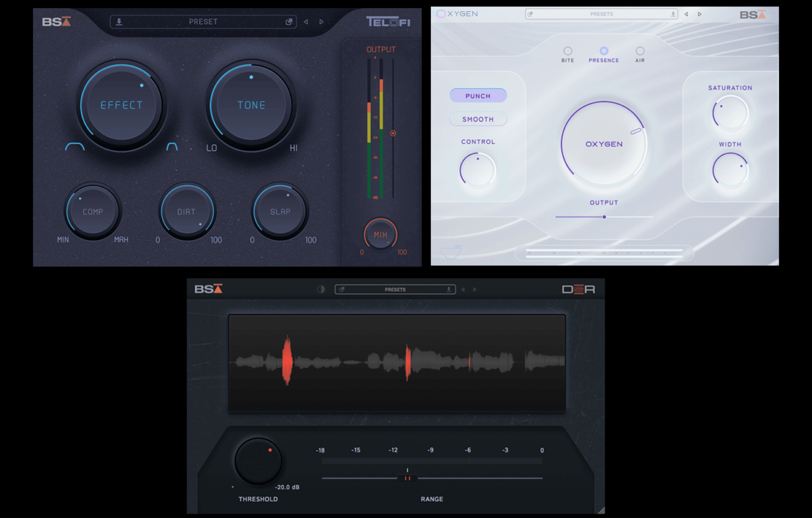Image resolution: width=812 pixels, height=518 pixels.
Task: Click the export preset icon in Telofi
Action: 289,22
